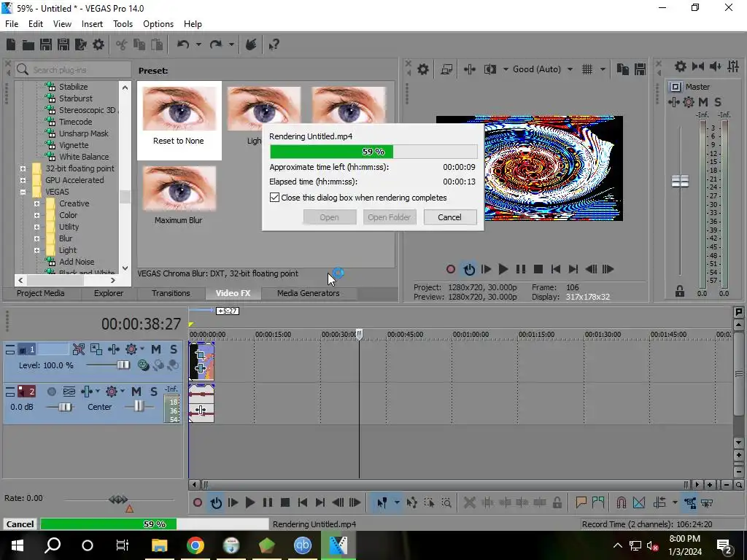Open Chrome from the Windows taskbar
The height and width of the screenshot is (560, 747).
pos(196,545)
